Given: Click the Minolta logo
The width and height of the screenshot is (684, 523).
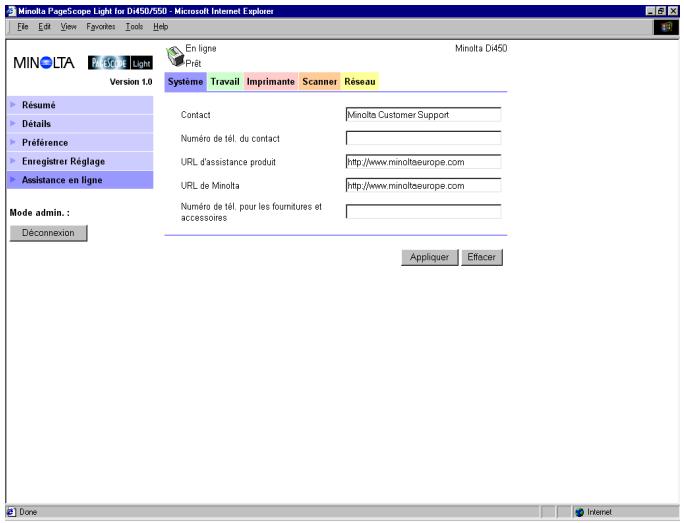Looking at the screenshot, I should tap(44, 63).
